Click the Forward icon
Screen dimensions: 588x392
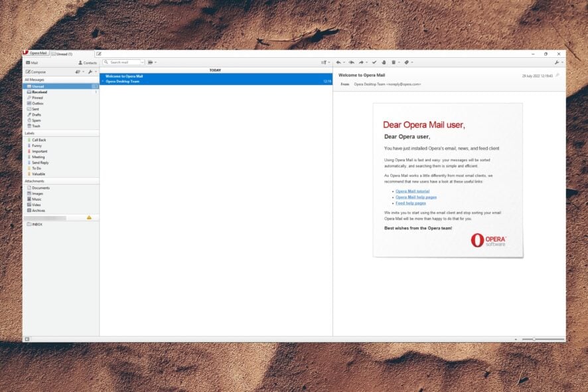coord(362,62)
